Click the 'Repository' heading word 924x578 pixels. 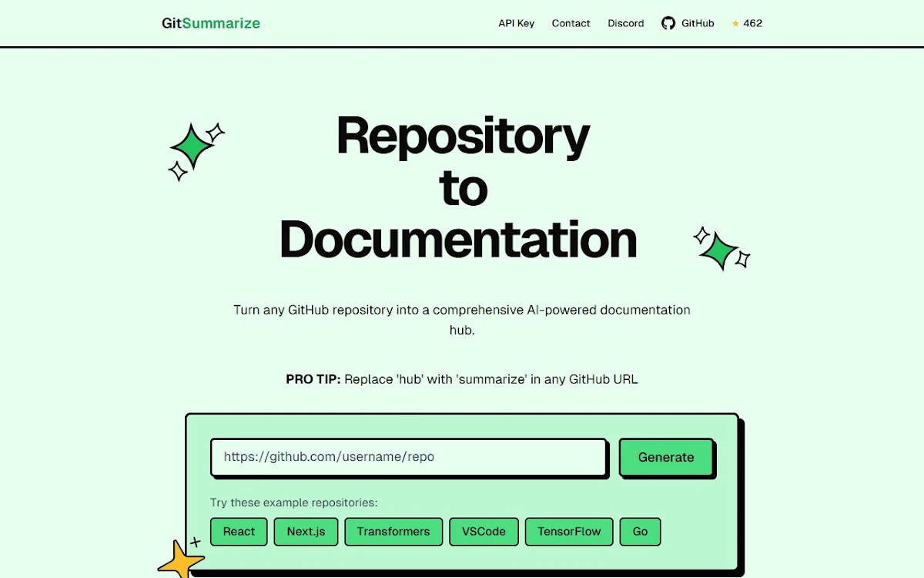coord(463,137)
